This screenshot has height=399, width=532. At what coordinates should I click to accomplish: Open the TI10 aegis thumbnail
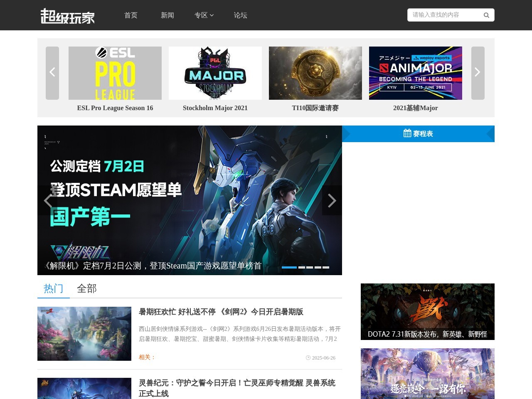pos(315,73)
